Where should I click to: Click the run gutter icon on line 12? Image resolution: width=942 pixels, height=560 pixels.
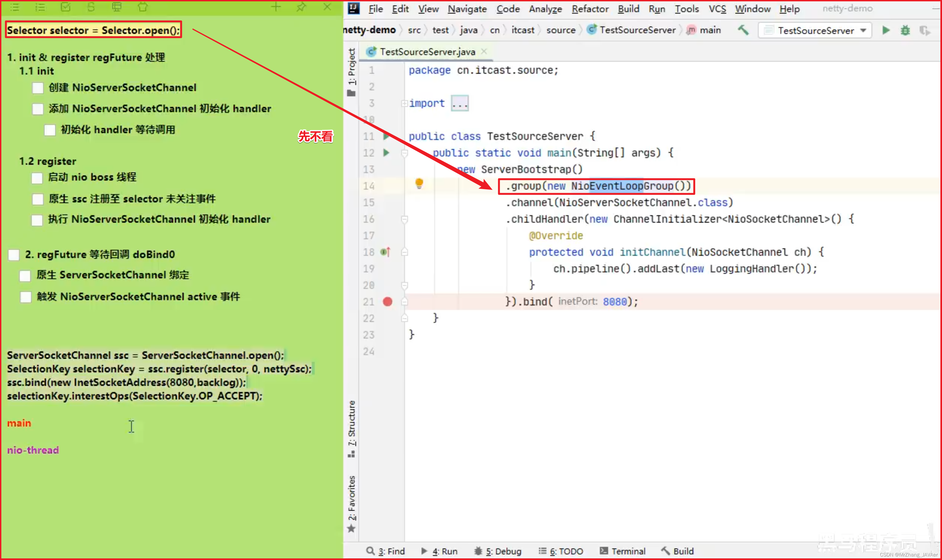tap(386, 153)
